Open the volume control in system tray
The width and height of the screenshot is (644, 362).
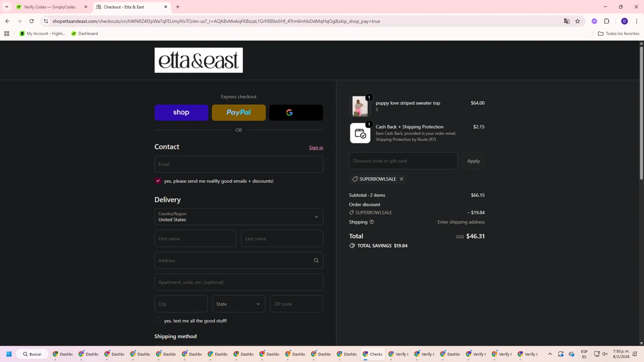[x=605, y=354]
